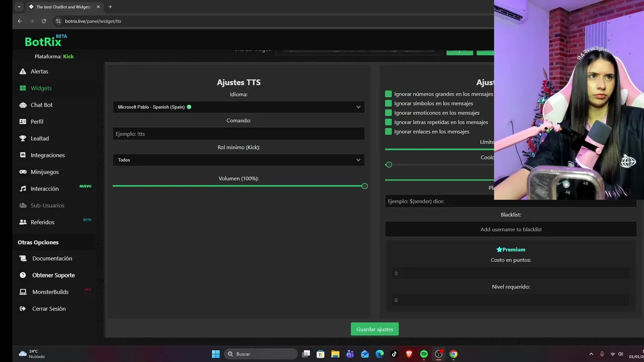Open Google Chrome from taskbar
Image resolution: width=644 pixels, height=362 pixels.
click(453, 354)
